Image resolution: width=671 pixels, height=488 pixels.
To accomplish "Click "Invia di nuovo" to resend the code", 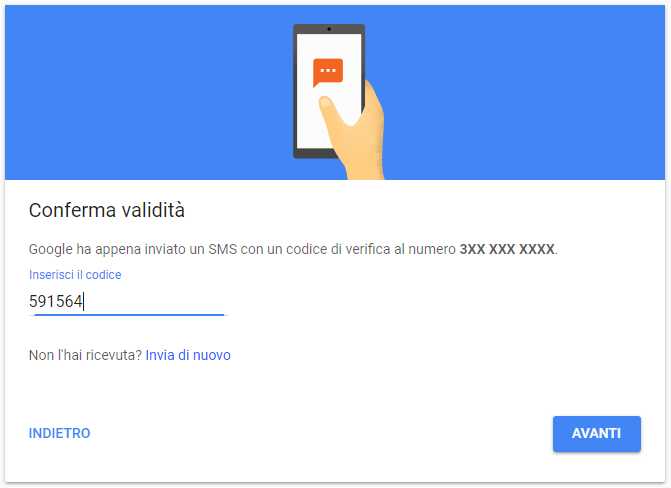I will pos(188,355).
